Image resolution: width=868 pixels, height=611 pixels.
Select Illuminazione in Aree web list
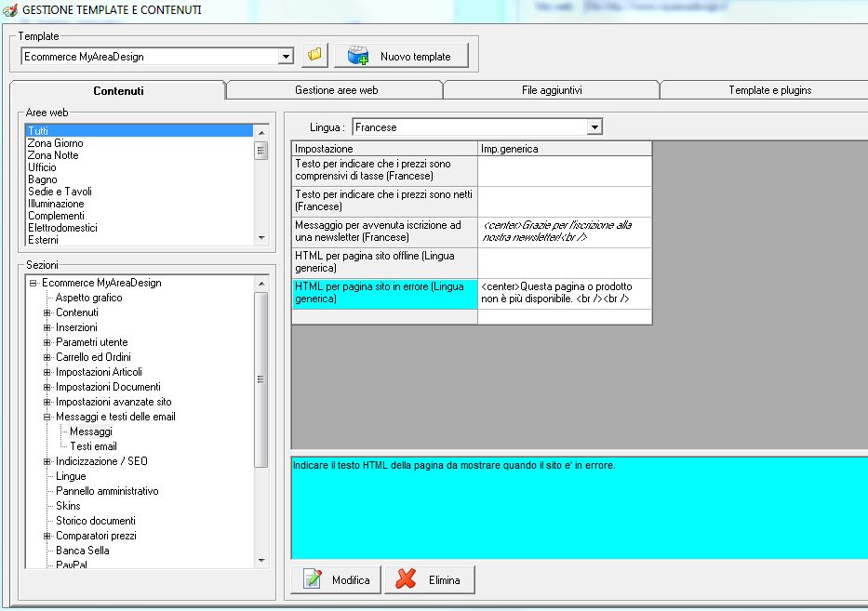pos(140,205)
